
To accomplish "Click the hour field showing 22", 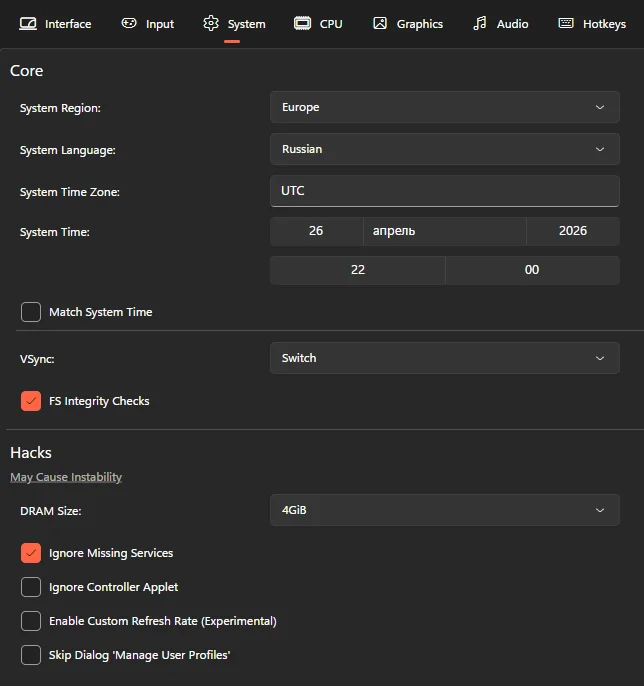I will click(357, 270).
